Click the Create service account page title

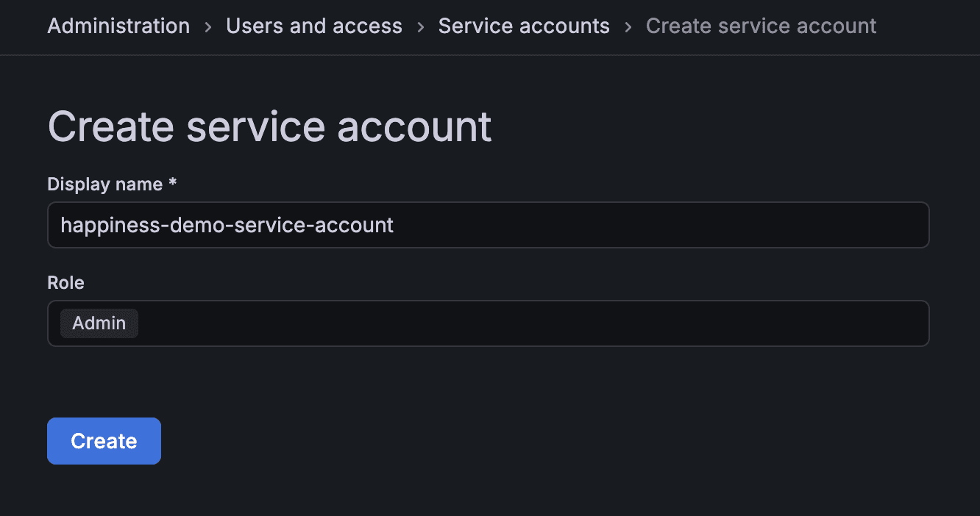pos(269,126)
